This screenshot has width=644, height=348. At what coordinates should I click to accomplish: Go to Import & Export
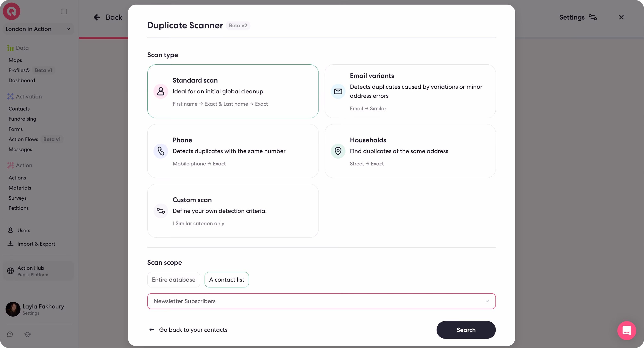[36, 244]
